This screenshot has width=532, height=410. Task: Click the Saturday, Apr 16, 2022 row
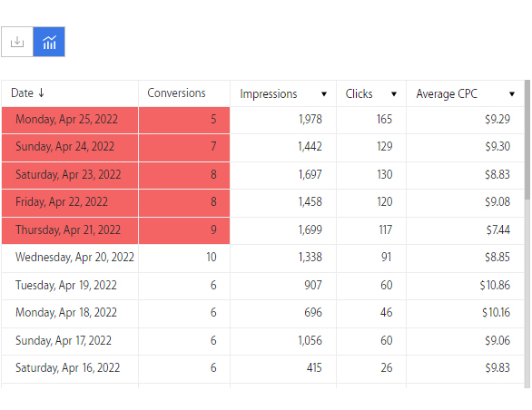click(262, 368)
